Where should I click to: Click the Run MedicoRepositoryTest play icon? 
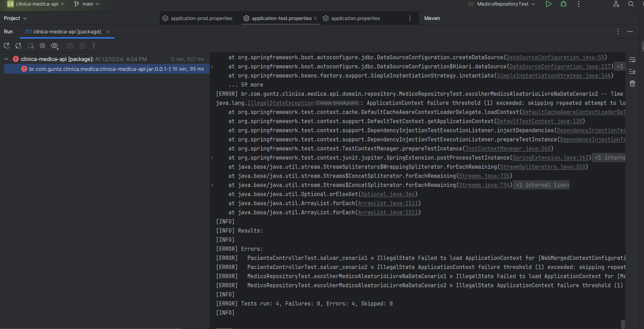pyautogui.click(x=549, y=4)
